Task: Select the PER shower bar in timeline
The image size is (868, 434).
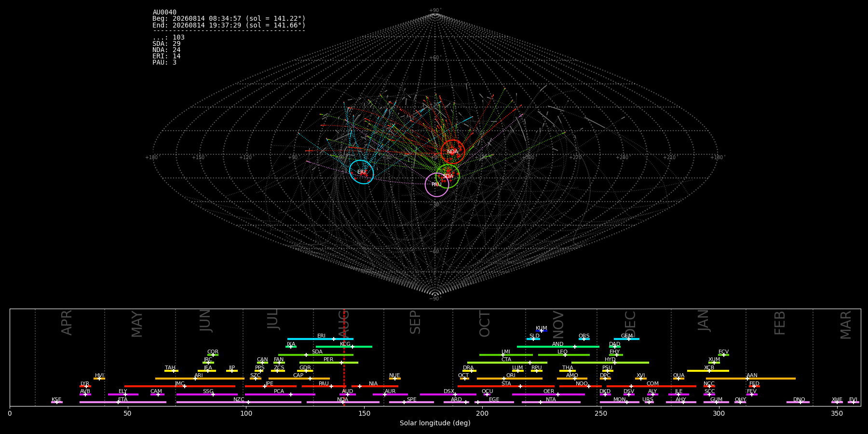Action: pos(329,363)
